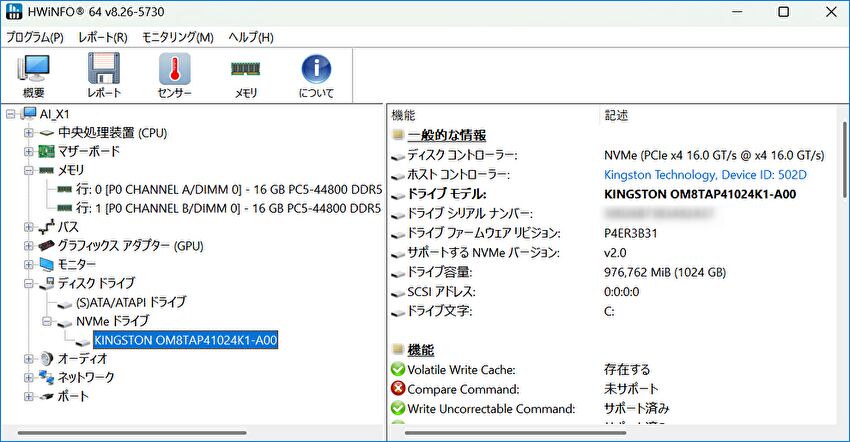Click the レポート floppy disk icon
850x442 pixels.
coord(104,68)
